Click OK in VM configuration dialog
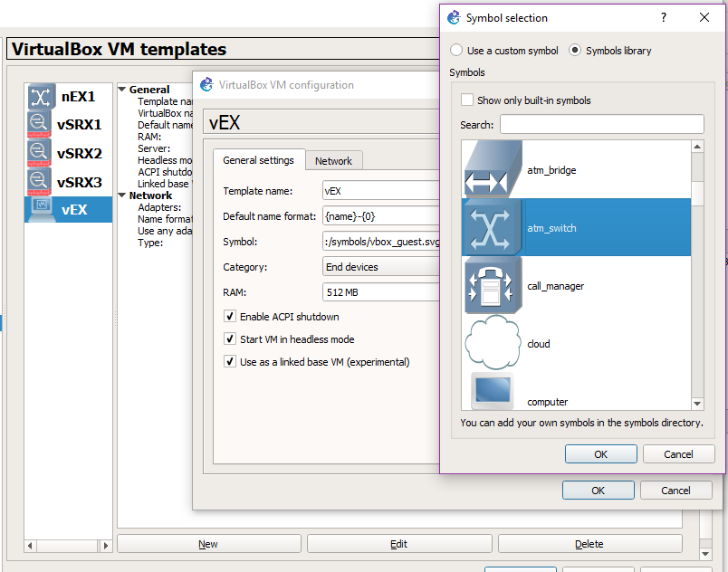The width and height of the screenshot is (728, 572). pos(598,490)
